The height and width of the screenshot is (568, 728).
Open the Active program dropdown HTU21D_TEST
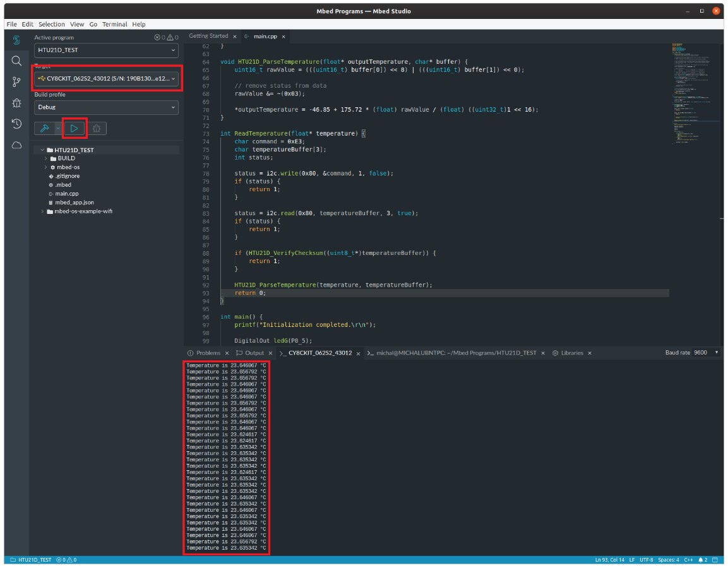coord(107,50)
